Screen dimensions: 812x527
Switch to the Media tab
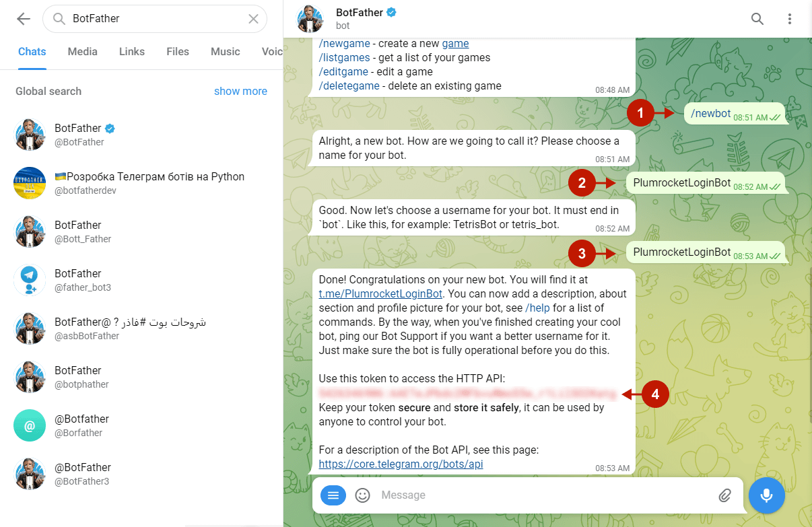(x=83, y=52)
